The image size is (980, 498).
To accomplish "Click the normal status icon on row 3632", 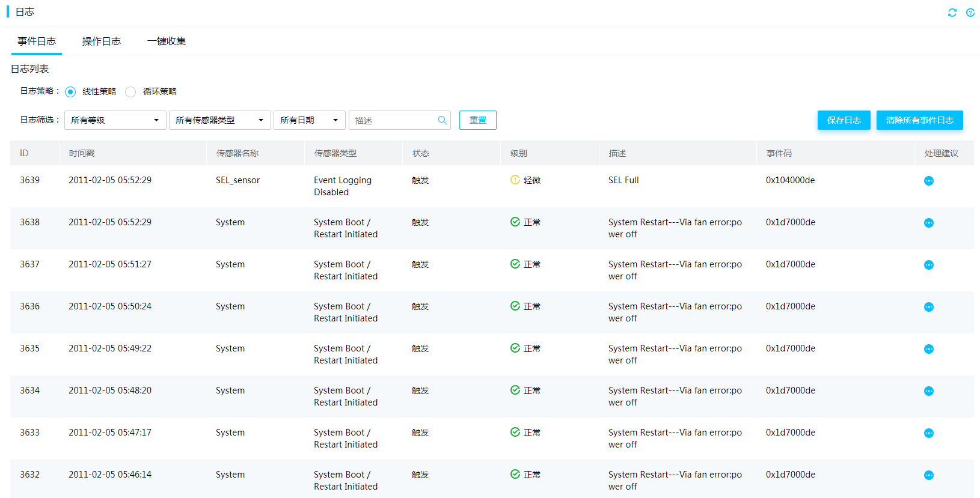I will pyautogui.click(x=515, y=474).
